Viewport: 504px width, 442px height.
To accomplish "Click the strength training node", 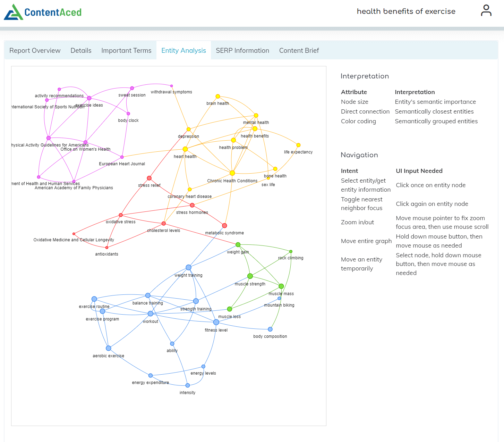I will pyautogui.click(x=196, y=301).
